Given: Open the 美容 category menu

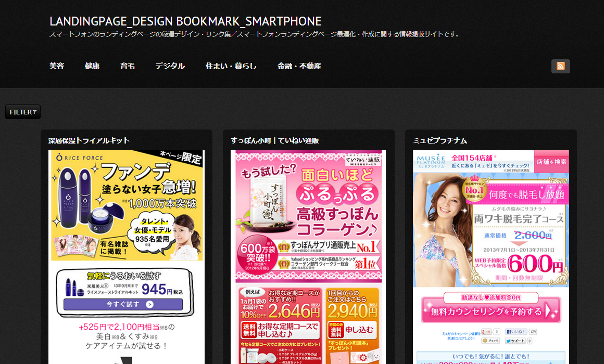Looking at the screenshot, I should tap(57, 66).
